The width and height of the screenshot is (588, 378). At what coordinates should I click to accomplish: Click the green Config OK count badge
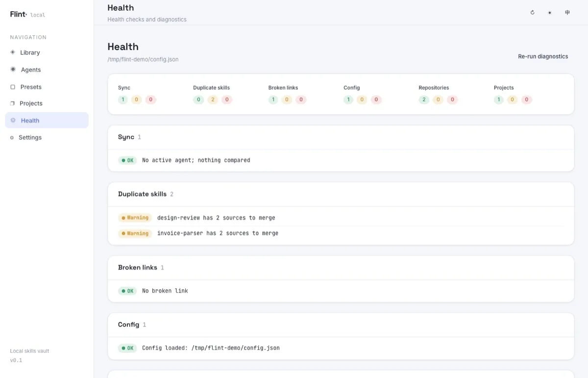coord(348,100)
